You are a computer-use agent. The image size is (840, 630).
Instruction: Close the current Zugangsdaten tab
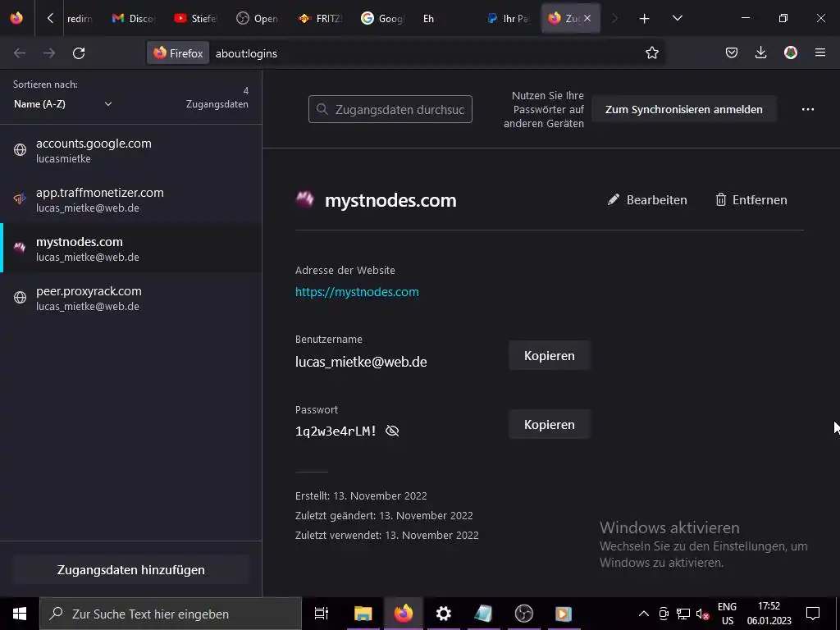(587, 18)
